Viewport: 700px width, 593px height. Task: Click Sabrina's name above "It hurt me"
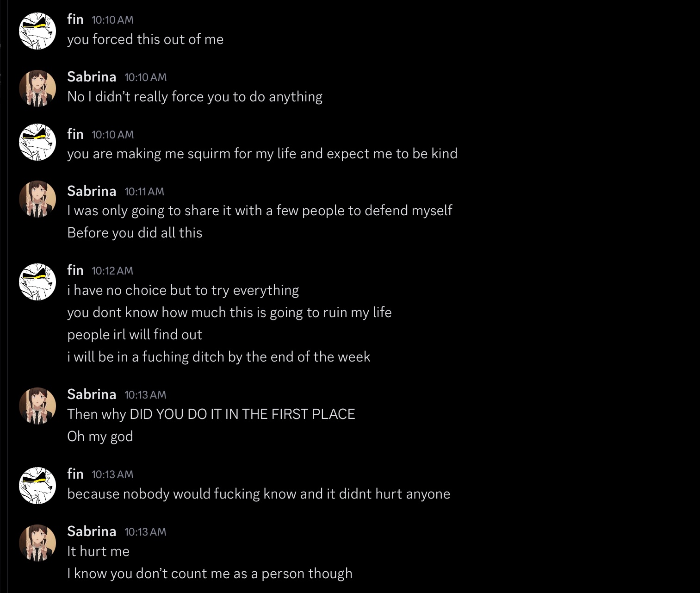(92, 531)
